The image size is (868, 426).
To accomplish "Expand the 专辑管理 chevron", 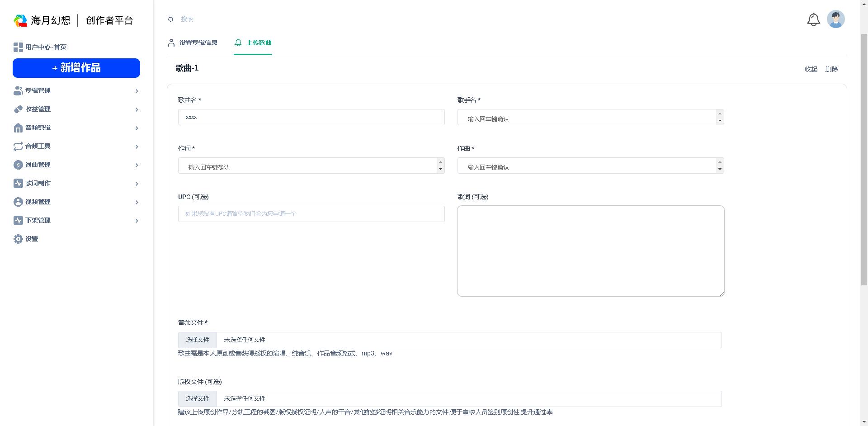I will click(137, 91).
